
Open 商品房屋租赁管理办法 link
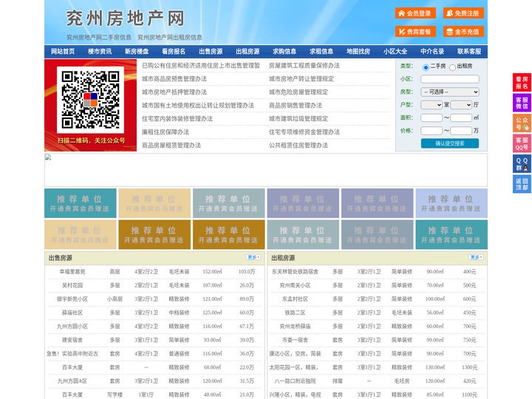tap(171, 146)
